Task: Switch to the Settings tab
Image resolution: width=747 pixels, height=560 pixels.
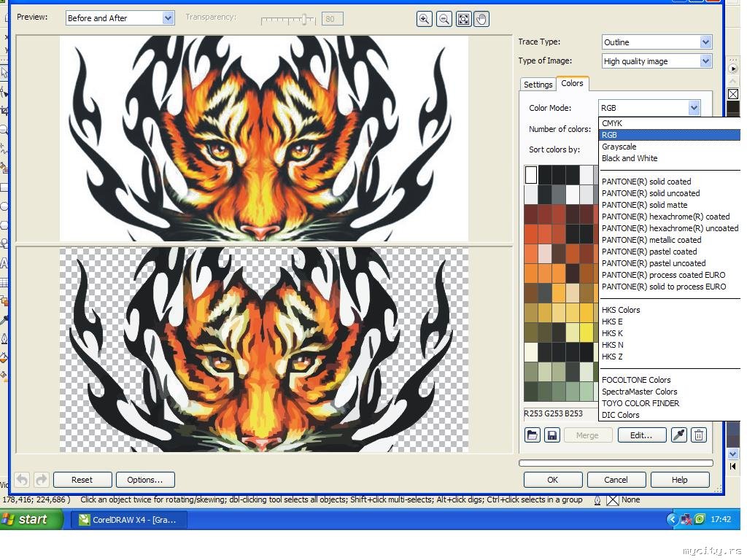Action: tap(538, 85)
